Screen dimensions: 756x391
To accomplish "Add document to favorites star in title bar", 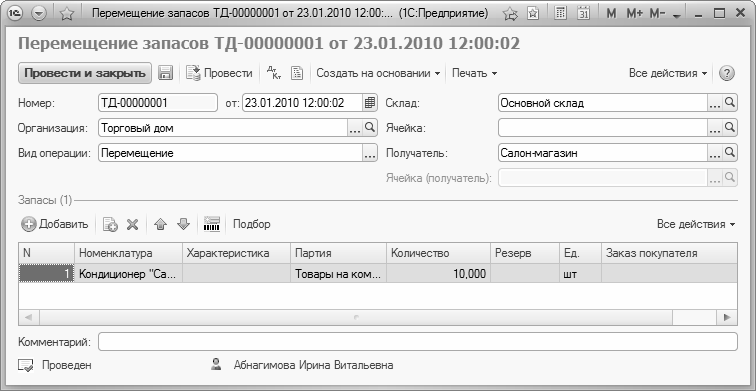I will pos(67,13).
